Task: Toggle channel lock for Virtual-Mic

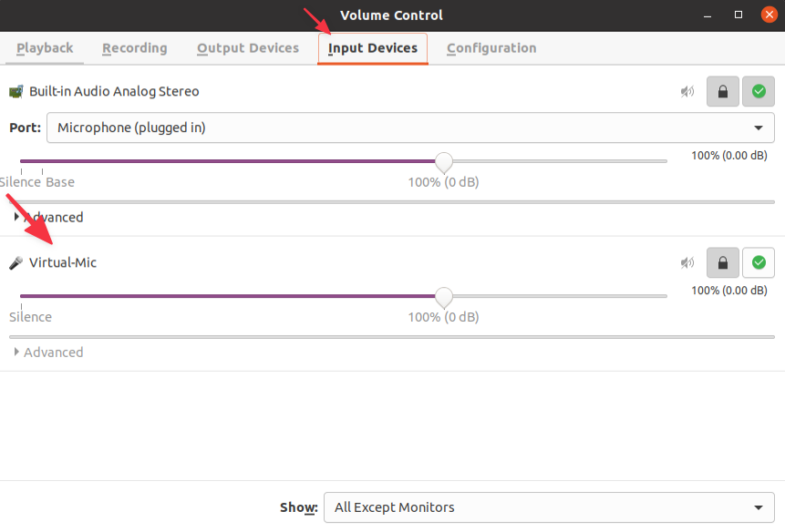Action: tap(723, 263)
